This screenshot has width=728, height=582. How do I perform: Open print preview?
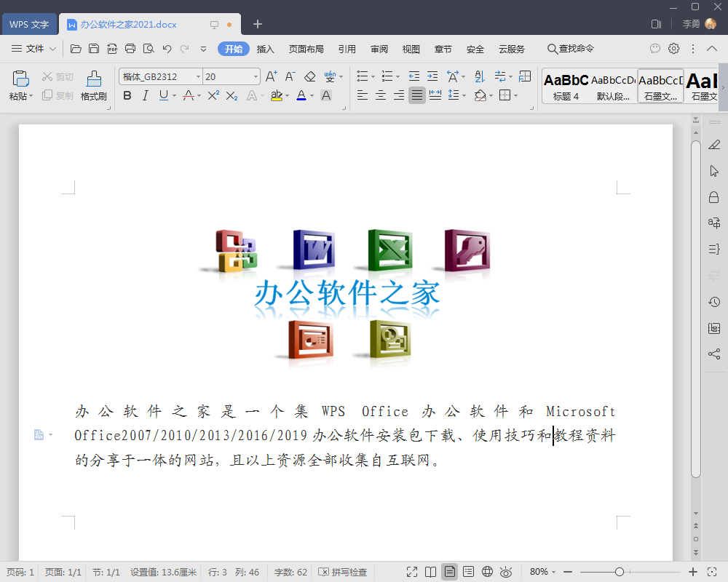[x=149, y=49]
